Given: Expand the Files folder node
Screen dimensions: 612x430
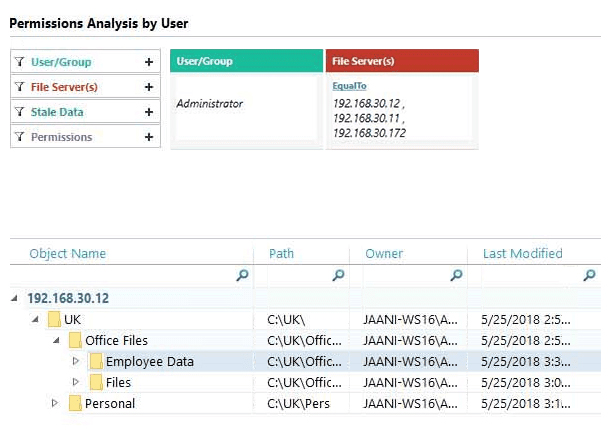Looking at the screenshot, I should pos(76,382).
